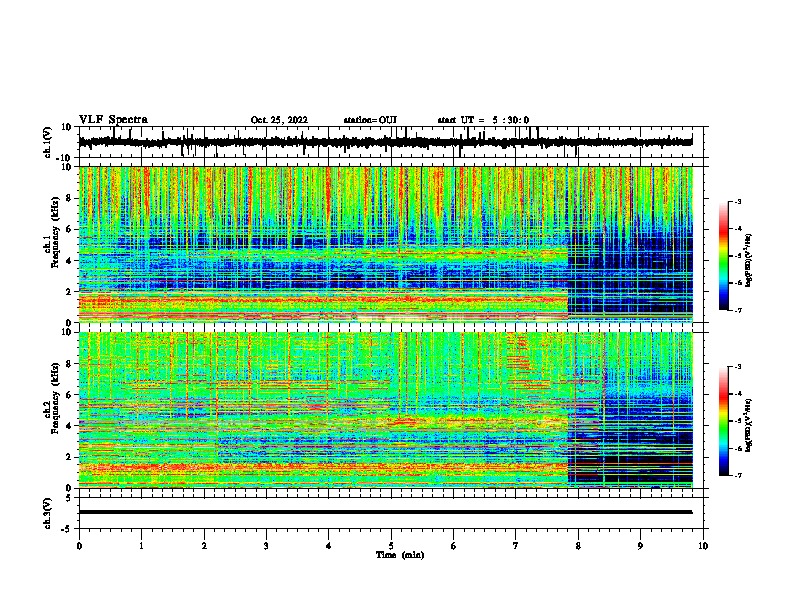Screen dimensions: 792x612
Task: Click the ch.3 flat black trace
Action: pyautogui.click(x=385, y=512)
